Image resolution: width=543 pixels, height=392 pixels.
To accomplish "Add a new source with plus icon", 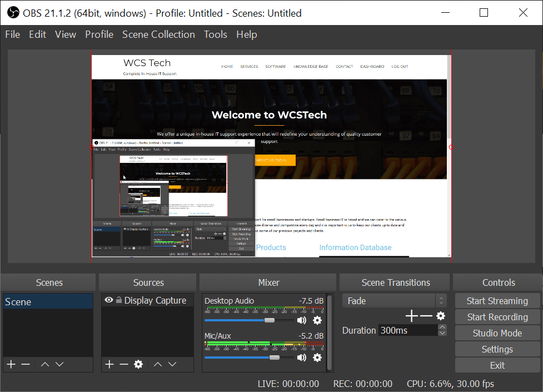I will tap(109, 364).
